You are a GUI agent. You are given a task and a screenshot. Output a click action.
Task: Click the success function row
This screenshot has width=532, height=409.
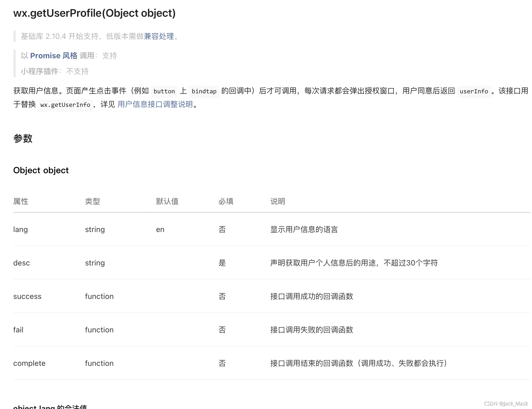27,296
